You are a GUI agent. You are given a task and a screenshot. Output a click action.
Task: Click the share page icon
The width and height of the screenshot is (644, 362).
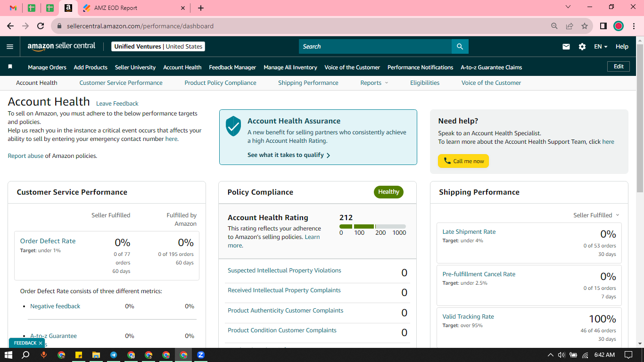pos(570,26)
